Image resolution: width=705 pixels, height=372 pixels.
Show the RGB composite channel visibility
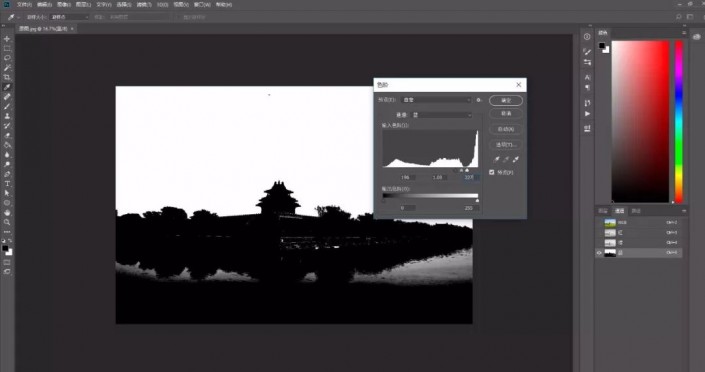tap(599, 223)
